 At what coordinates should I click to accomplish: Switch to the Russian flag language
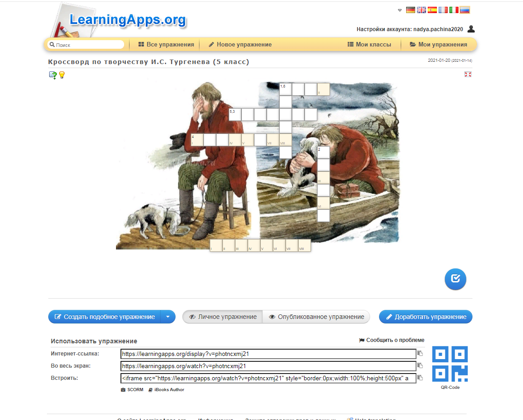tap(464, 10)
